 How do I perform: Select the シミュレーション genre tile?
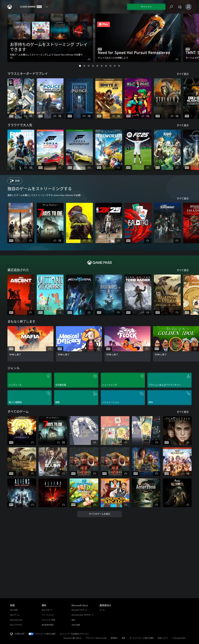123,398
